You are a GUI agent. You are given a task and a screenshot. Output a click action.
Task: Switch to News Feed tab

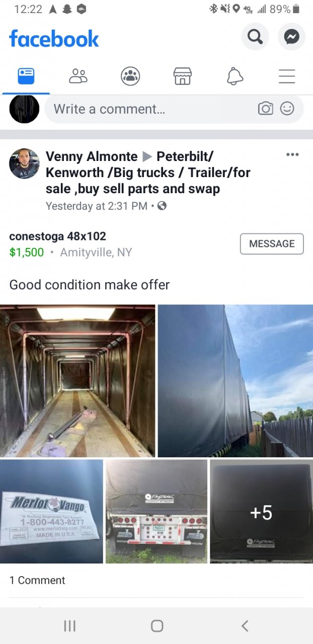[26, 76]
